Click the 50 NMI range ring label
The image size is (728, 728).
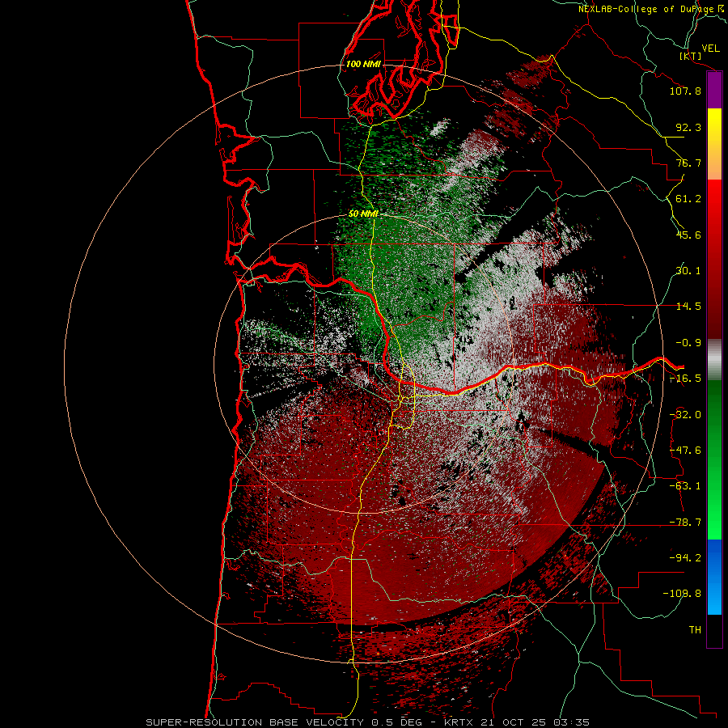tap(363, 214)
